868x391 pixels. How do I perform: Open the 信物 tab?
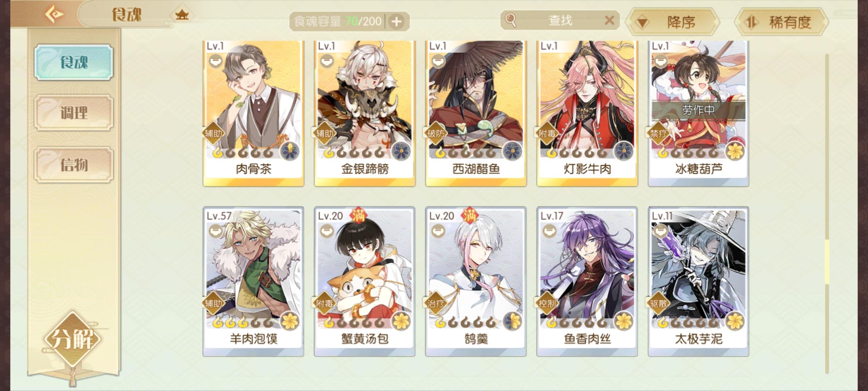(74, 165)
